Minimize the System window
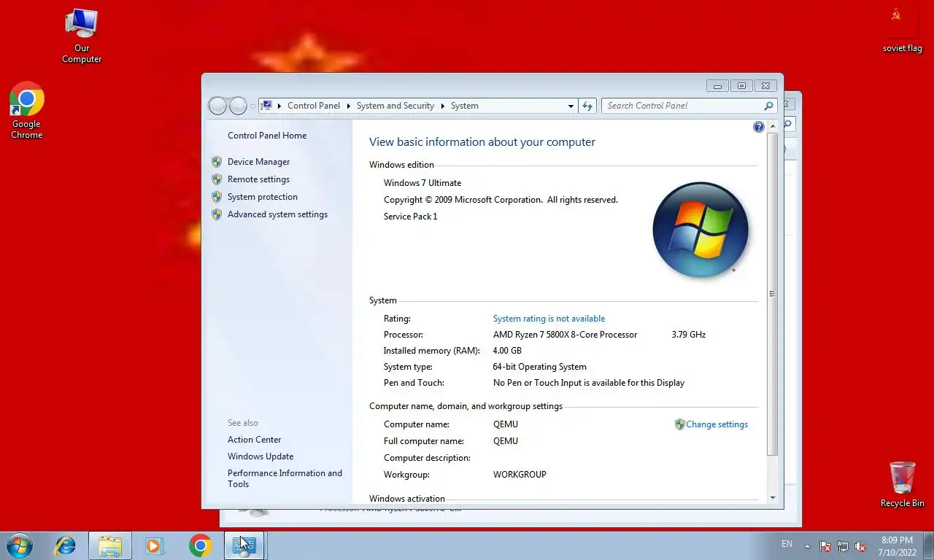This screenshot has width=934, height=560. point(717,86)
